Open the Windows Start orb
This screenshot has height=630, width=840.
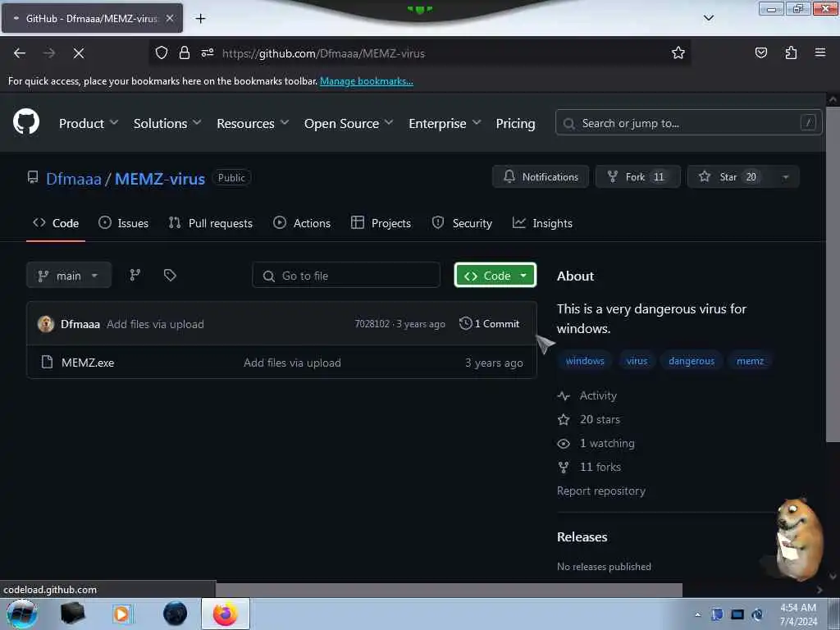[22, 614]
